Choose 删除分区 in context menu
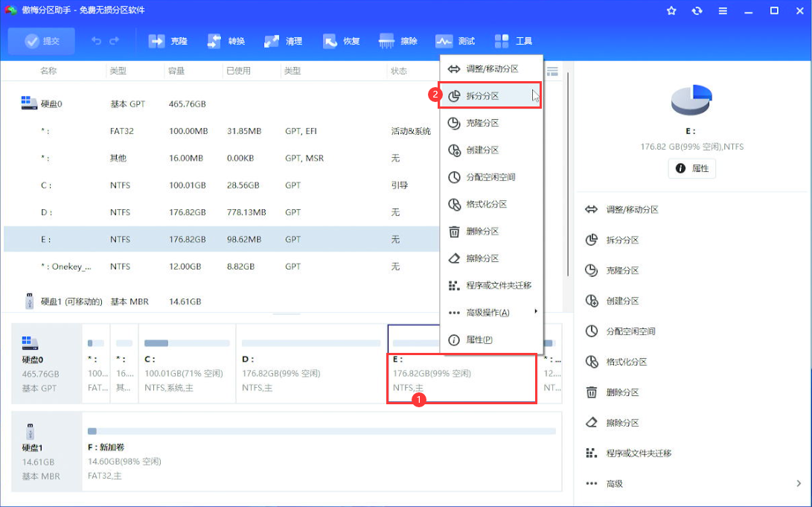Image resolution: width=812 pixels, height=507 pixels. point(491,231)
